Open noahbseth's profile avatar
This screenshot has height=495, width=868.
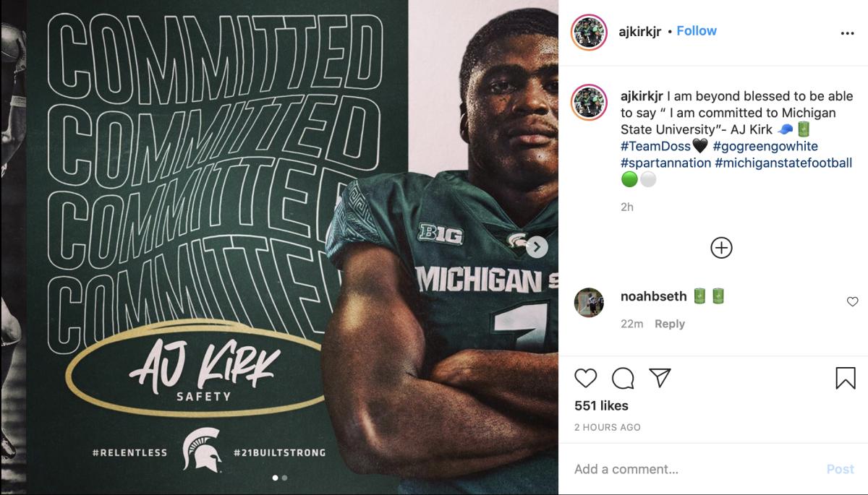tap(589, 303)
